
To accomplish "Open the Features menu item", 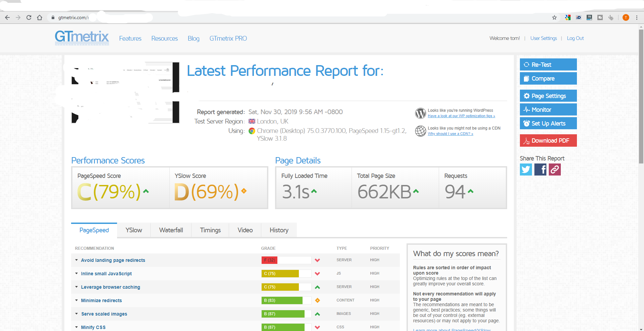I will point(130,39).
